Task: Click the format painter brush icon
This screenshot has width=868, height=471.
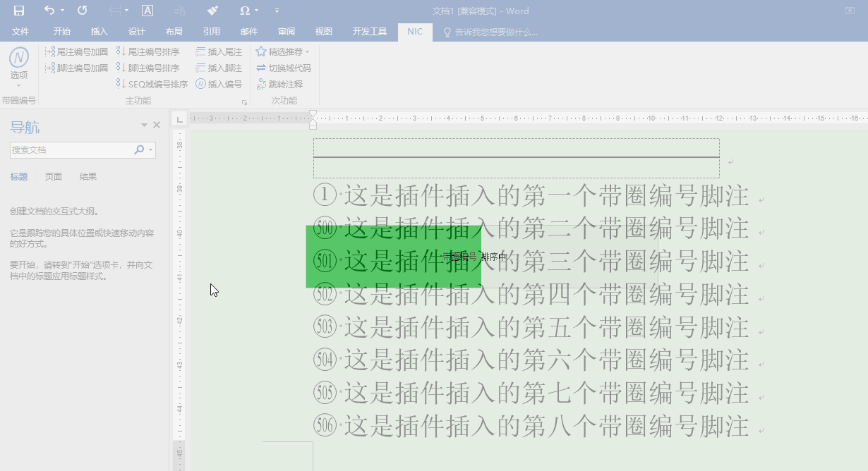Action: click(x=213, y=11)
